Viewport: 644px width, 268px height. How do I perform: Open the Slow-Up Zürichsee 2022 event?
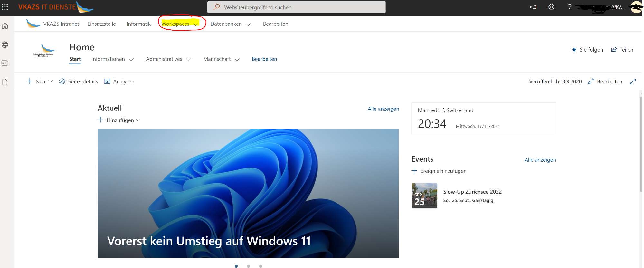pos(472,192)
